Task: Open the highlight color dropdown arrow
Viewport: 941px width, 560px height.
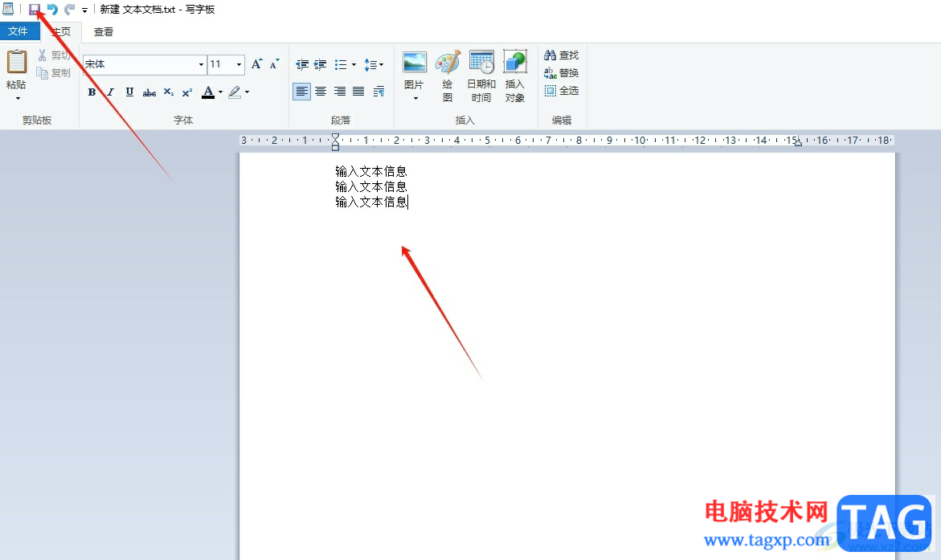Action: [248, 92]
